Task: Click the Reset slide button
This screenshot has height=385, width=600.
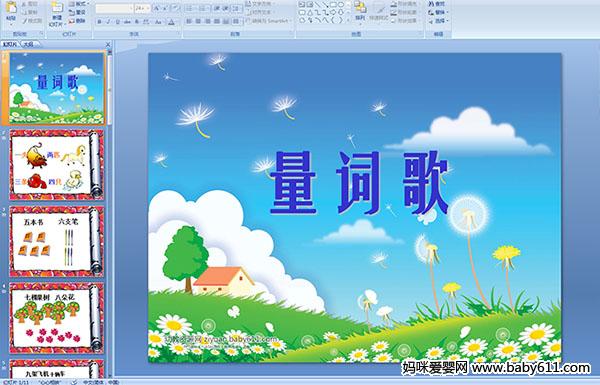Action: [x=77, y=13]
